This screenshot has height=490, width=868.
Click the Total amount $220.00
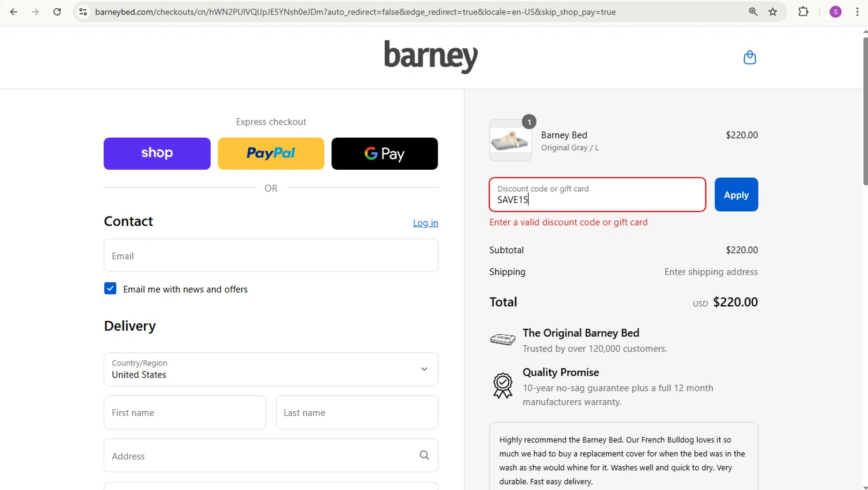coord(735,302)
